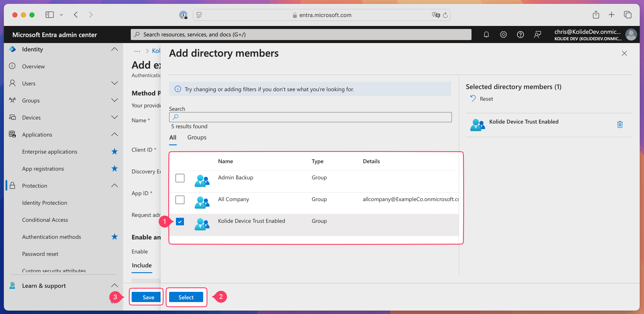Collapse the Protection section chevron
The image size is (644, 314).
(x=115, y=186)
